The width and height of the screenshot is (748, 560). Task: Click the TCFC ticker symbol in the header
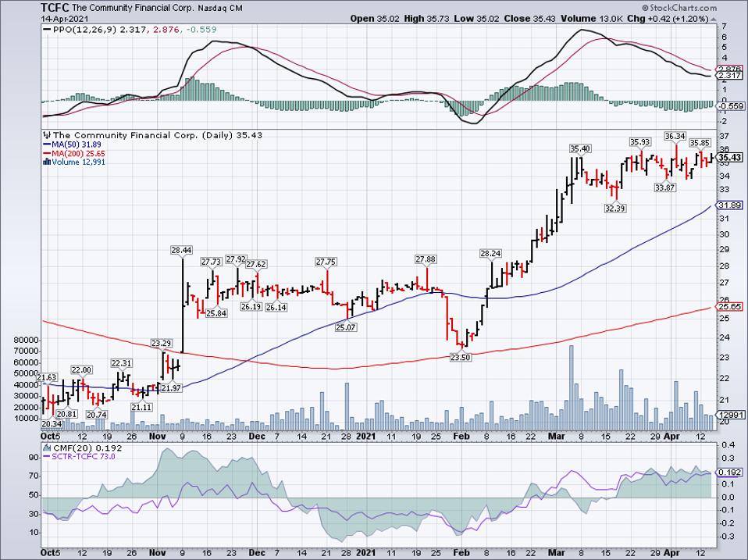click(x=55, y=8)
